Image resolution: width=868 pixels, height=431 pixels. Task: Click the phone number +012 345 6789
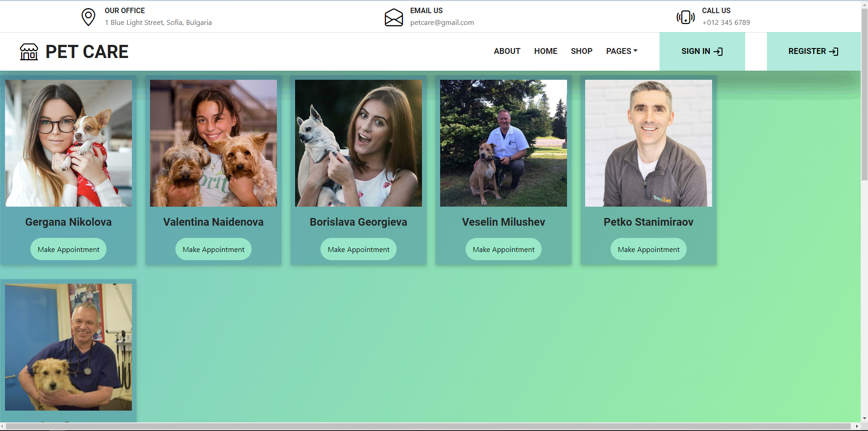click(x=726, y=23)
